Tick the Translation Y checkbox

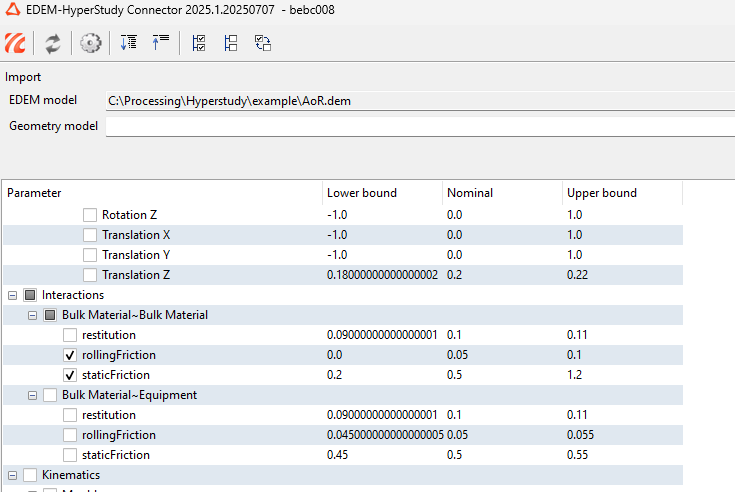coord(90,255)
